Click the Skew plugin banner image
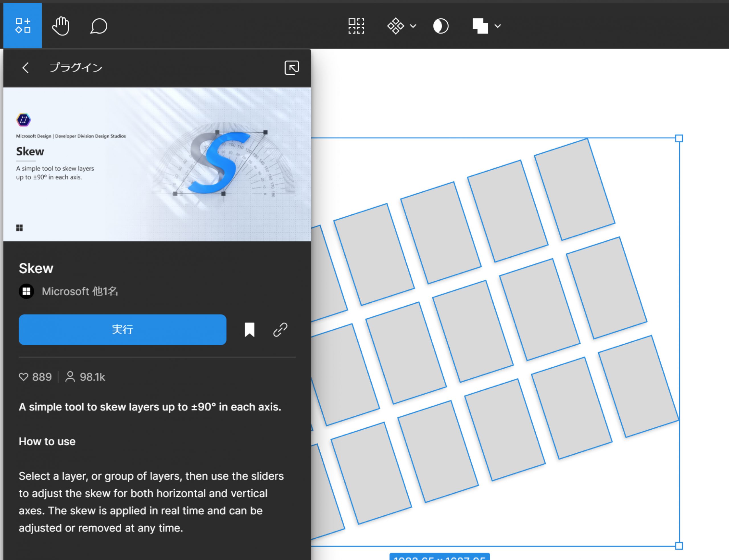Viewport: 729px width, 560px height. pos(157,164)
